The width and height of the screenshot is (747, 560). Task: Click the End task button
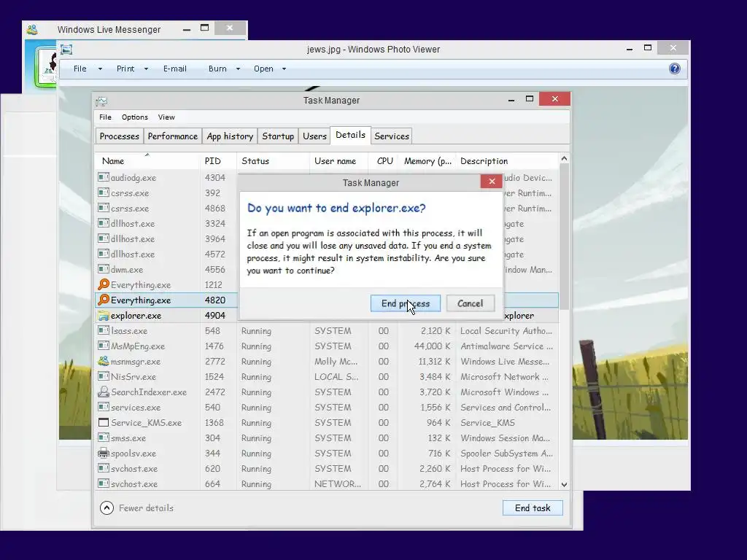533,508
